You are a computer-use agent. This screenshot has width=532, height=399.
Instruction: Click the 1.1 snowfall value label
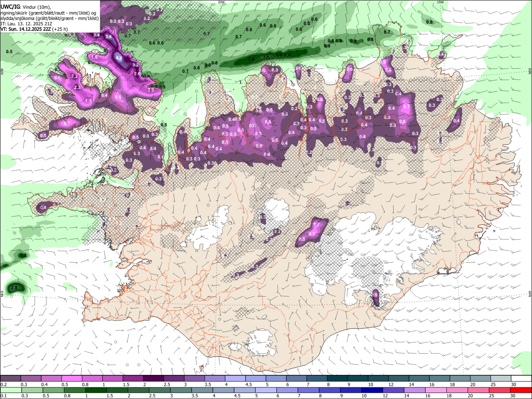tap(88, 101)
